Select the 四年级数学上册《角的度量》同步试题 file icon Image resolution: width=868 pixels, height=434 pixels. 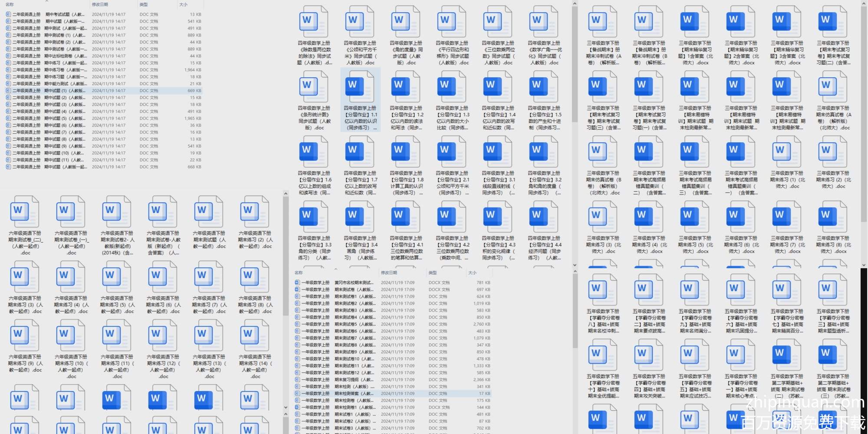(x=406, y=22)
